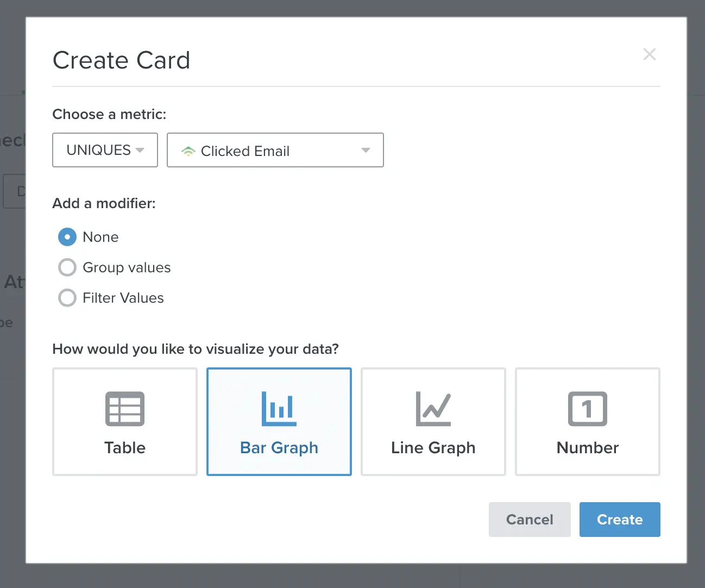Click the small caret next to UNIQUES
The image size is (705, 588).
[x=140, y=150]
